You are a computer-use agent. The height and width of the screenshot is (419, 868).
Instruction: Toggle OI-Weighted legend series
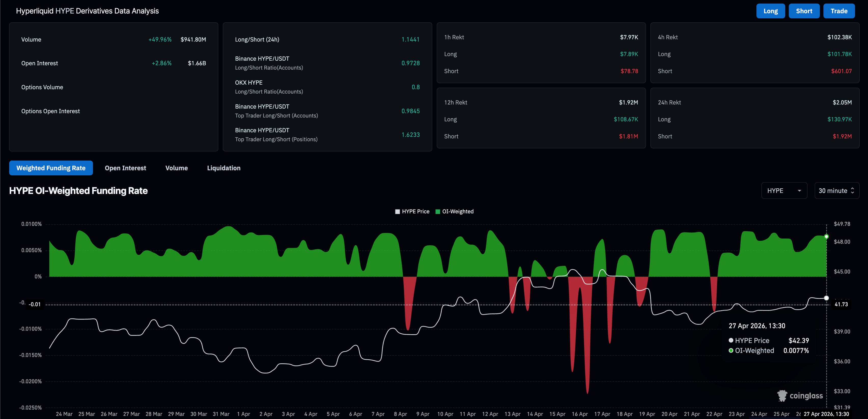(458, 211)
